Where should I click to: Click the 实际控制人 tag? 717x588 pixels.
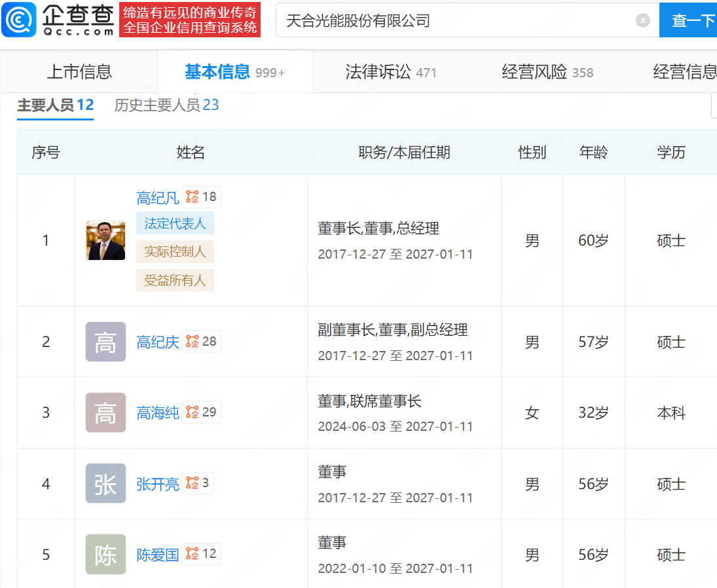(175, 251)
